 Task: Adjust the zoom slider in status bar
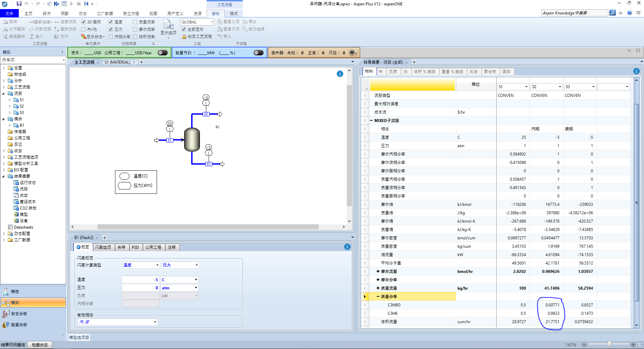coord(609,344)
